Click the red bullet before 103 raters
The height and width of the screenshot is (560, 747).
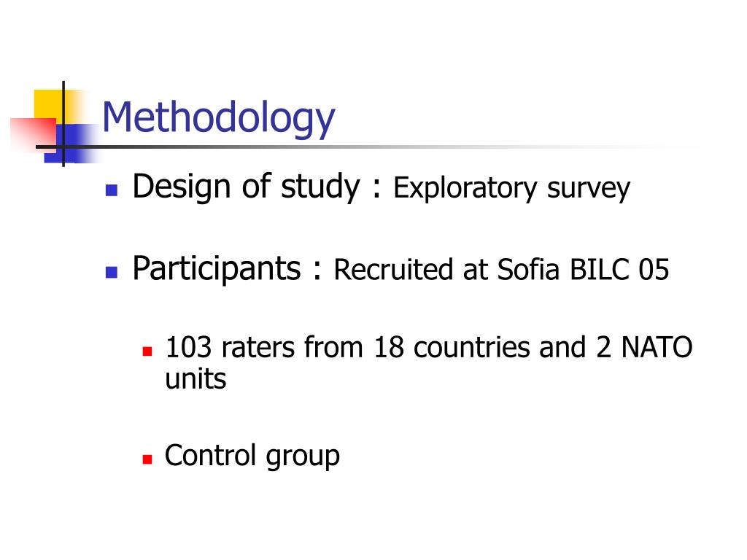point(147,352)
